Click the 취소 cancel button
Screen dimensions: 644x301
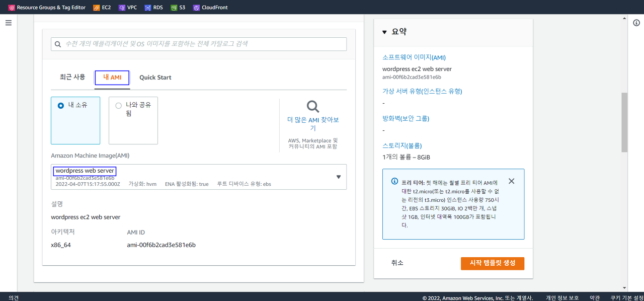397,263
